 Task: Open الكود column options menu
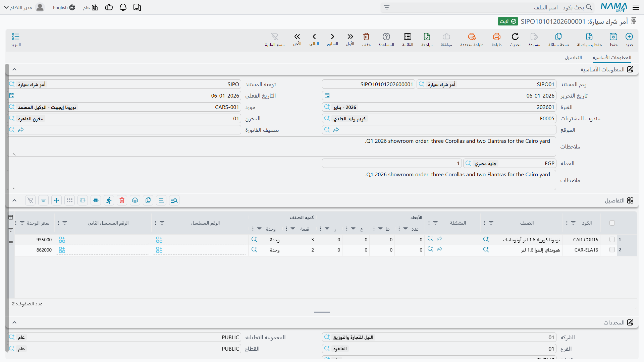(x=567, y=223)
